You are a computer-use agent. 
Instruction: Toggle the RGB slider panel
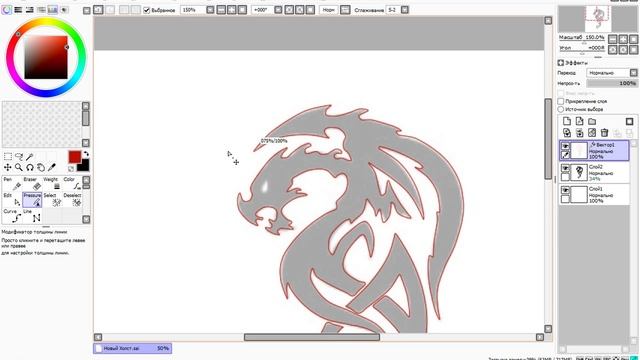pos(18,10)
